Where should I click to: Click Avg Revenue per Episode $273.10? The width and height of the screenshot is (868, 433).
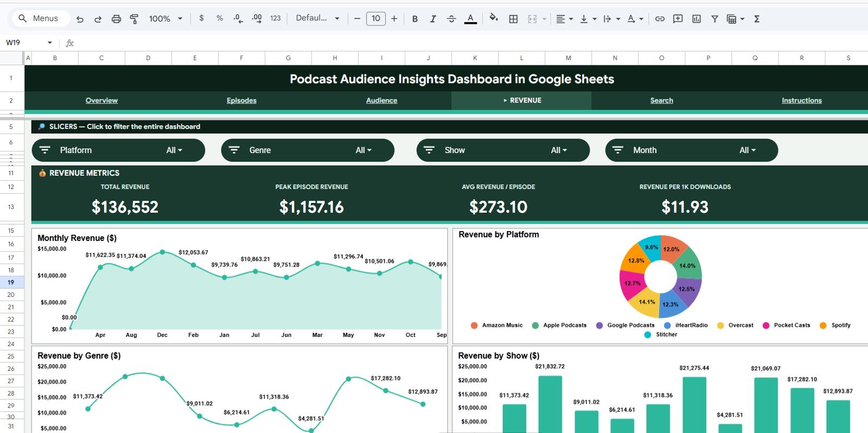pos(498,207)
